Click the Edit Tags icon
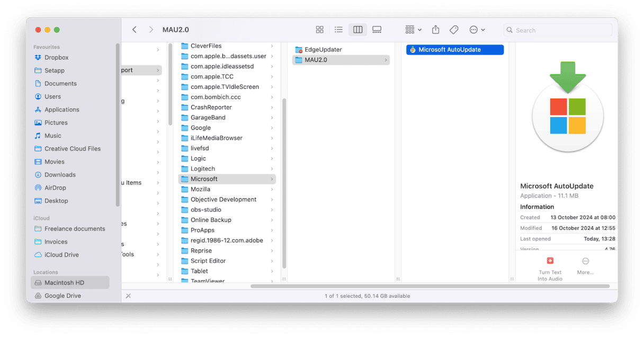 [454, 30]
